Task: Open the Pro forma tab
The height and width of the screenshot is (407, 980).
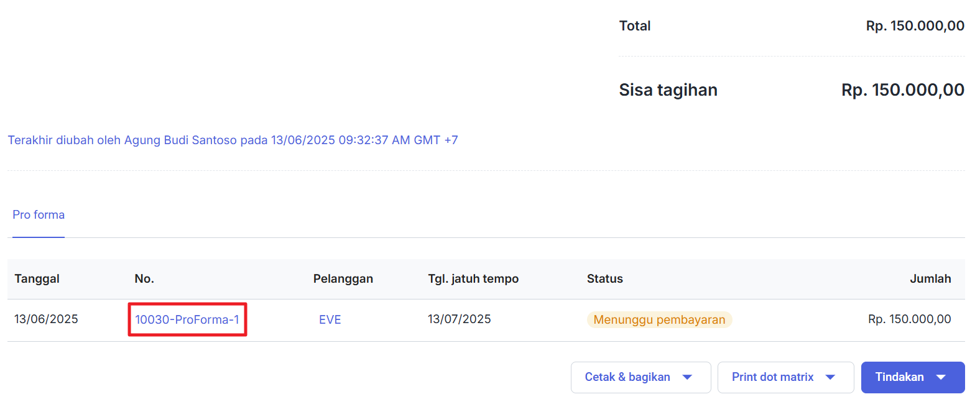Action: click(x=39, y=215)
